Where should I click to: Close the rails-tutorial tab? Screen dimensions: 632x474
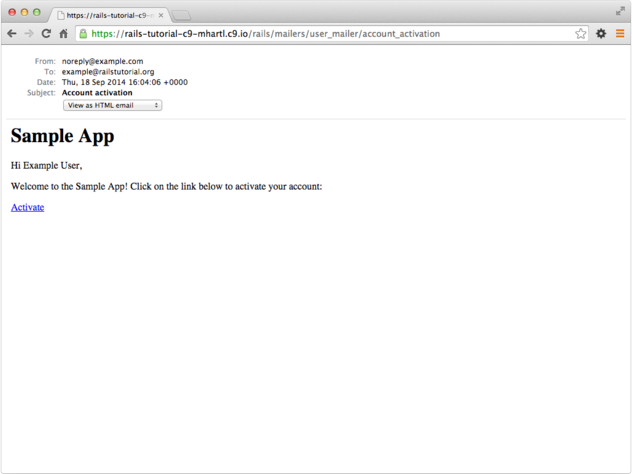click(x=161, y=15)
